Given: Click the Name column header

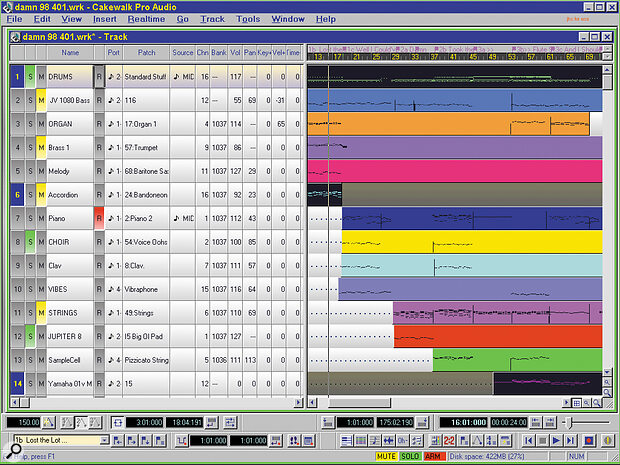Looking at the screenshot, I should click(70, 53).
